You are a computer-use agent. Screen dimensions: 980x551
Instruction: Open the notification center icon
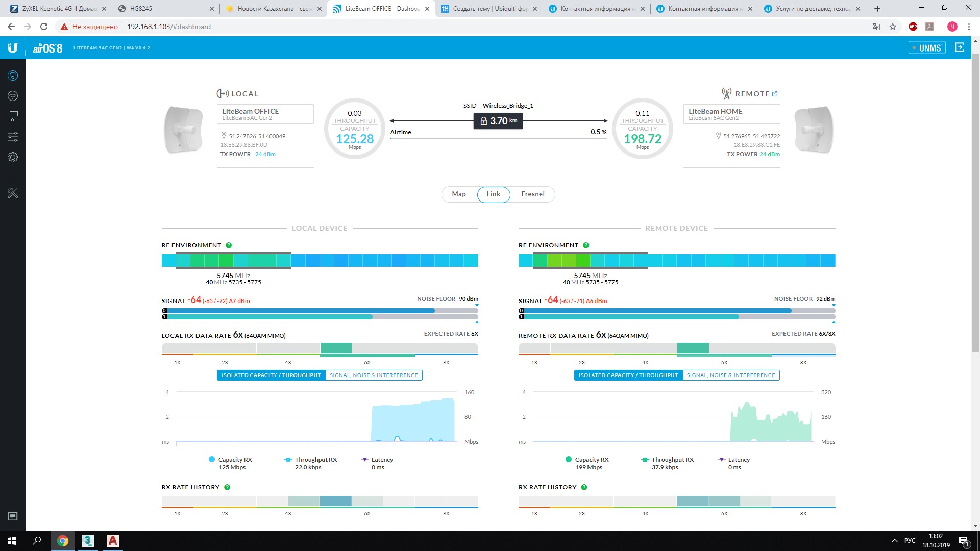tap(964, 541)
